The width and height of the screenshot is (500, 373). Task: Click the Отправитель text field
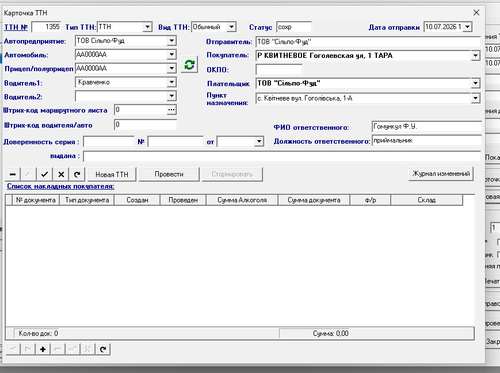click(x=368, y=42)
